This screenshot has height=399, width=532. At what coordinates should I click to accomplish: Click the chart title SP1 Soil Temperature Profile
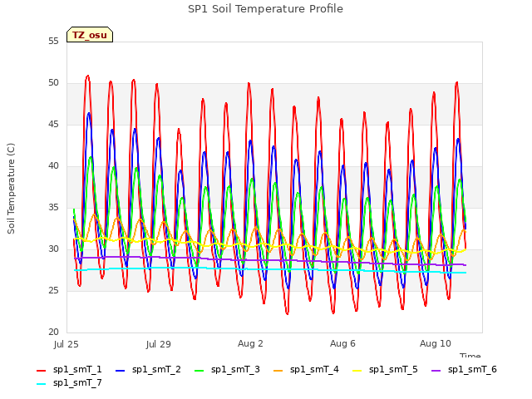(x=265, y=9)
